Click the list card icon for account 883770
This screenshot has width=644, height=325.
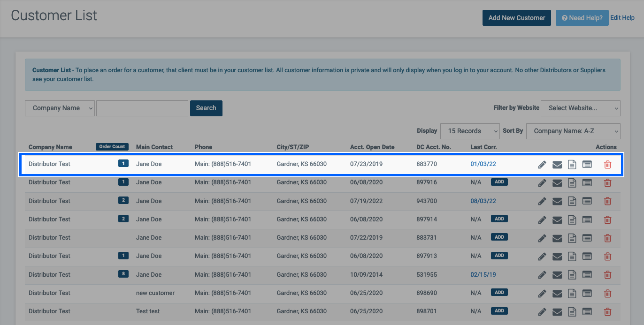click(587, 165)
